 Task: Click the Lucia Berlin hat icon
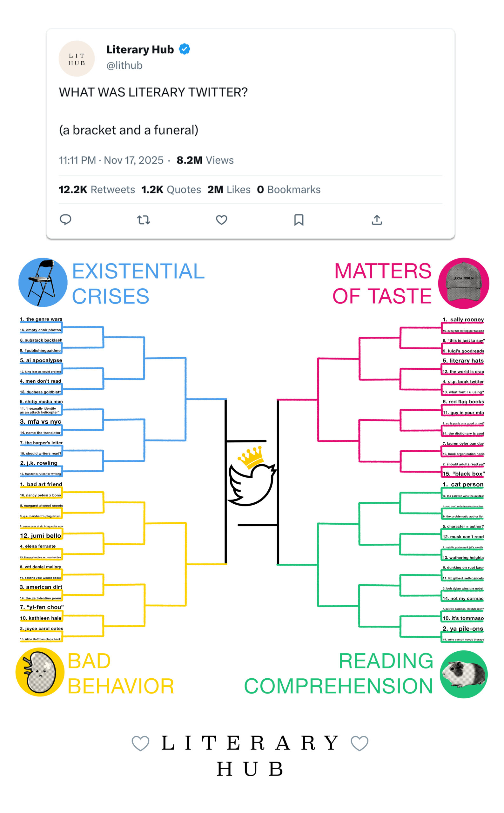[463, 283]
